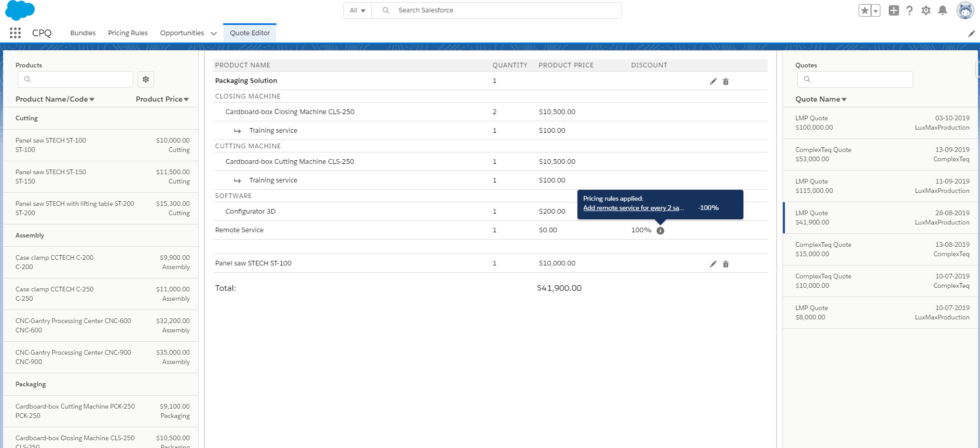Click the Search Salesforce field
This screenshot has width=980, height=448.
click(x=496, y=10)
